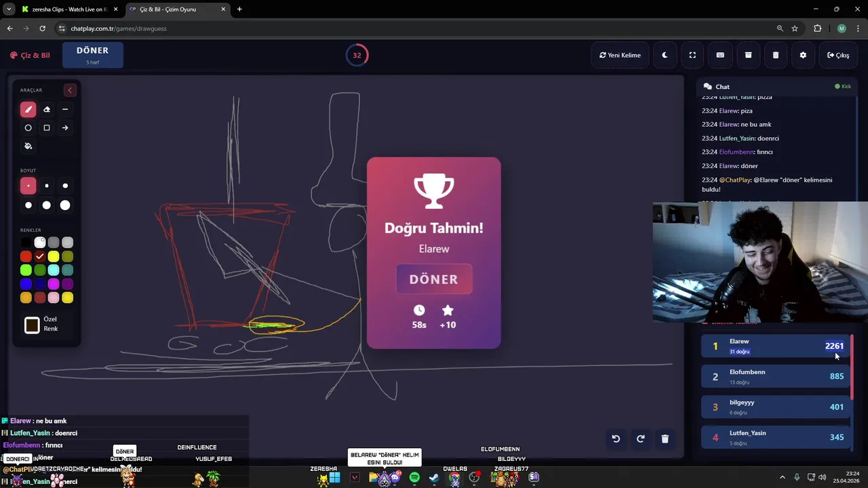
Task: Select the straight line tool
Action: pyautogui.click(x=65, y=109)
